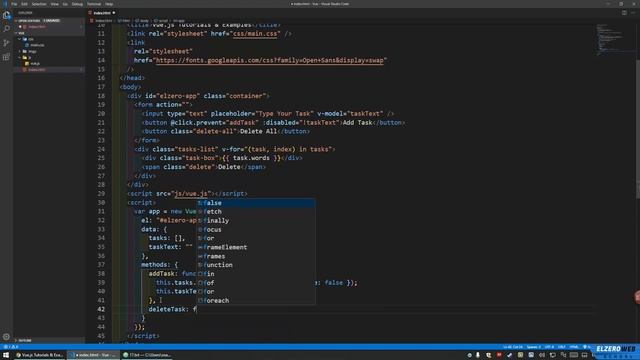The width and height of the screenshot is (640, 360).
Task: Choose 'function' suggestion
Action: tap(256, 265)
